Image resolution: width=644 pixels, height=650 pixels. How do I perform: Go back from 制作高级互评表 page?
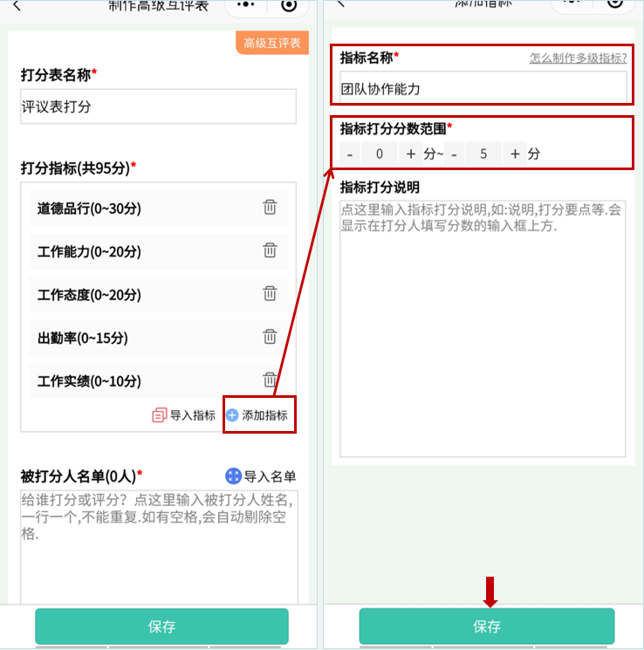(x=17, y=5)
